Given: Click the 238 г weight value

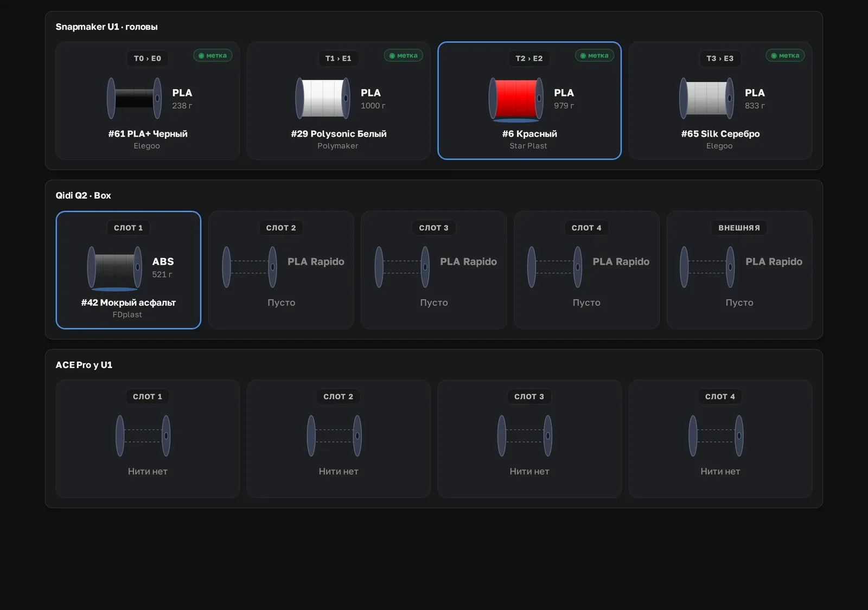Looking at the screenshot, I should (x=182, y=106).
